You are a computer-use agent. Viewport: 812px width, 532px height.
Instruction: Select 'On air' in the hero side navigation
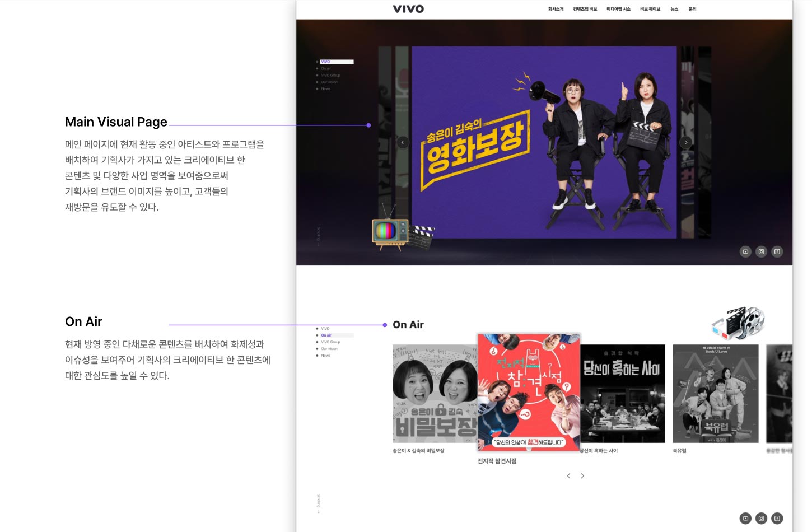pos(326,68)
